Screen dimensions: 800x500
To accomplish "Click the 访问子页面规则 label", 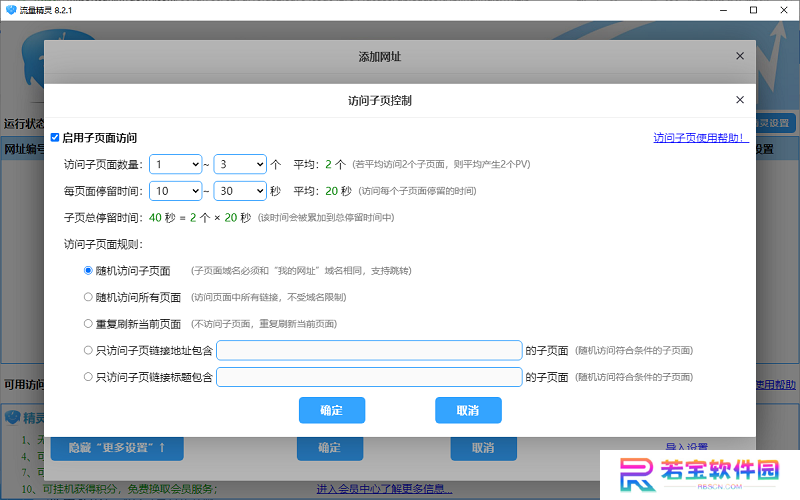I will [103, 244].
